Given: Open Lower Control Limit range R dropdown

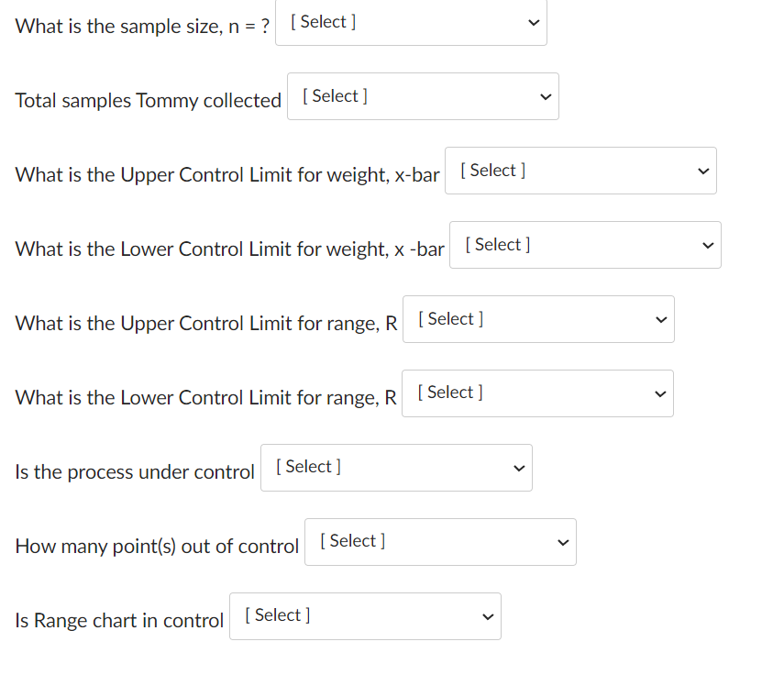Looking at the screenshot, I should coord(537,393).
